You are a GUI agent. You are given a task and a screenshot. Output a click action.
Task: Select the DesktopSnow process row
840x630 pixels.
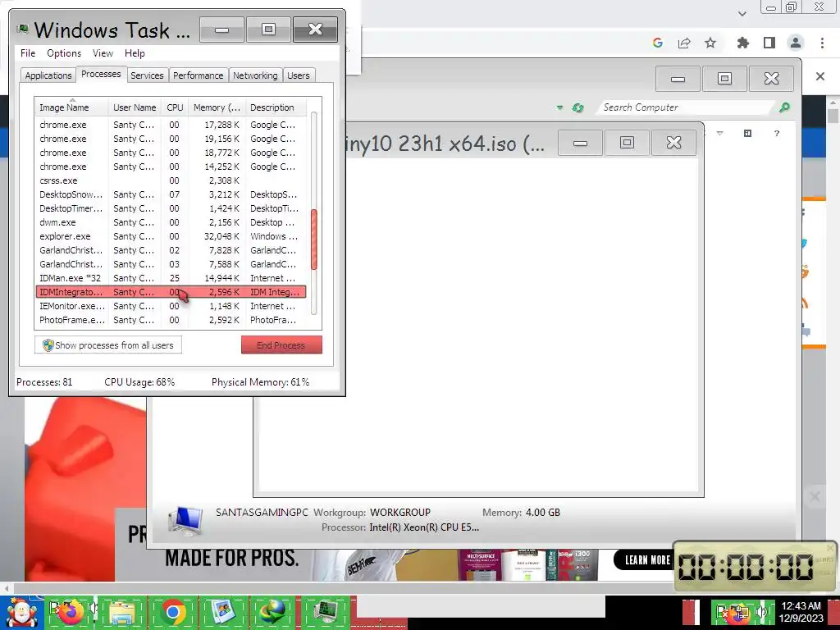point(171,194)
